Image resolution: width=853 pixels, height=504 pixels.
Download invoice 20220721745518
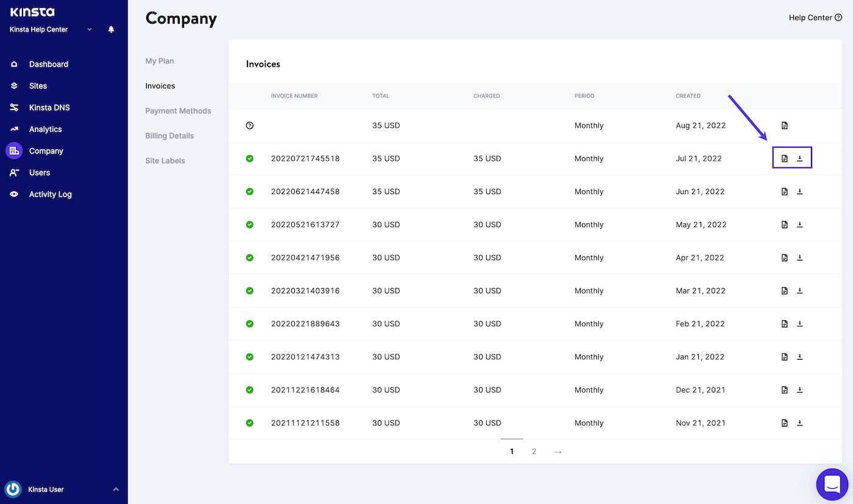tap(800, 158)
